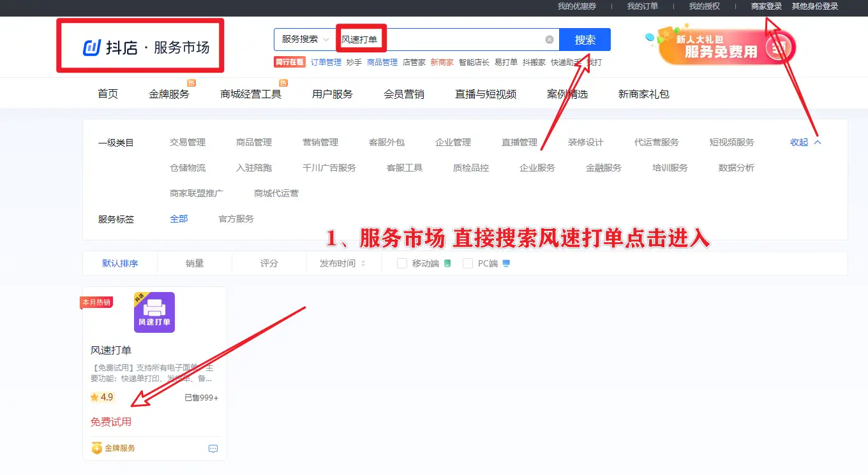Select 客服工具 category
This screenshot has height=475, width=868.
405,168
